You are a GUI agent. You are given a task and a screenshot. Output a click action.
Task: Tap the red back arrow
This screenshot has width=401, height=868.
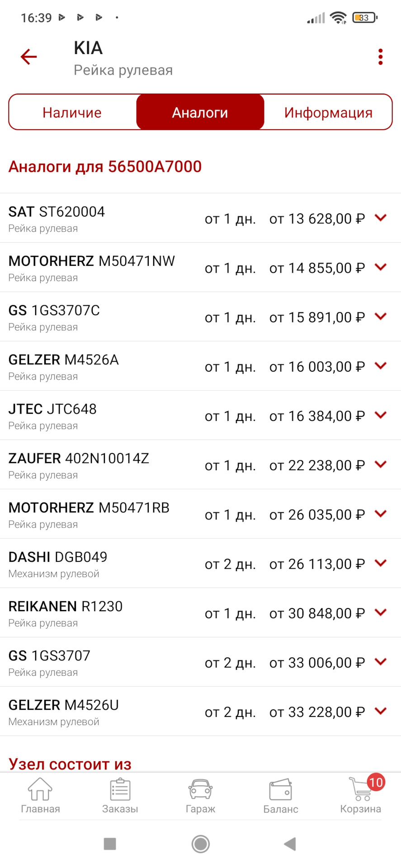click(x=28, y=57)
